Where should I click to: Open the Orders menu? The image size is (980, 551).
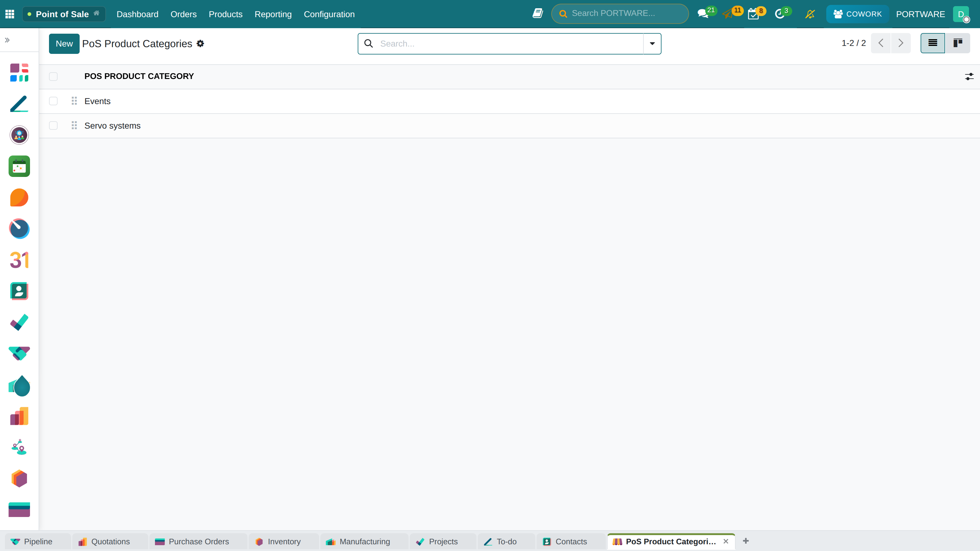click(183, 14)
